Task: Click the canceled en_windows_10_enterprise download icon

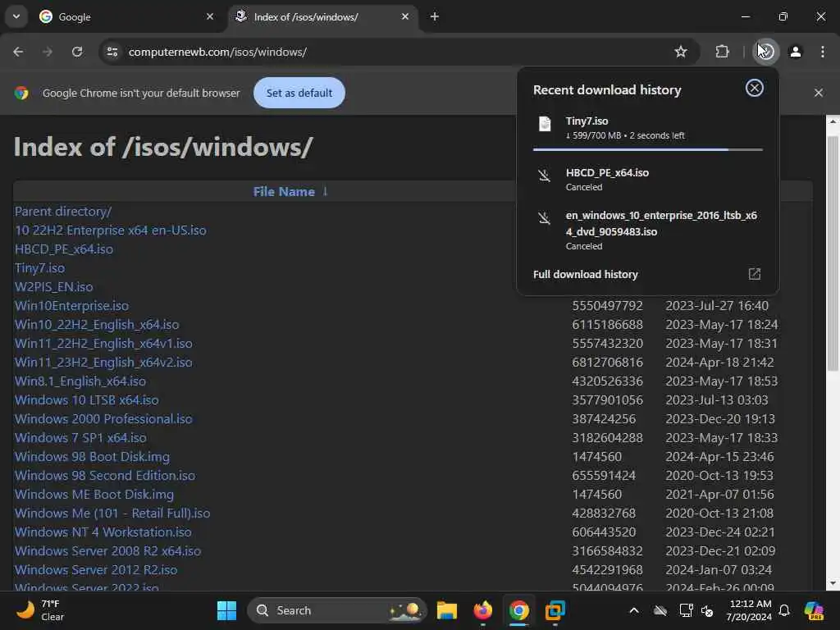Action: tap(545, 218)
